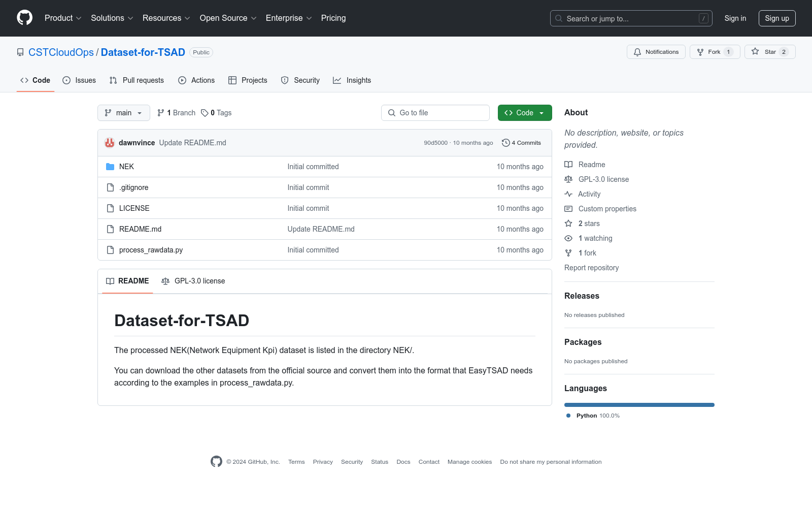Screen dimensions: 812x508
Task: Click the Docs footer link
Action: coord(403,462)
